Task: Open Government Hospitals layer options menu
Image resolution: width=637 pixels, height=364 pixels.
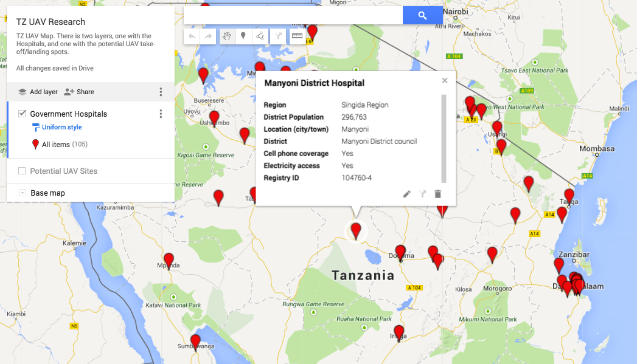Action: pyautogui.click(x=161, y=114)
